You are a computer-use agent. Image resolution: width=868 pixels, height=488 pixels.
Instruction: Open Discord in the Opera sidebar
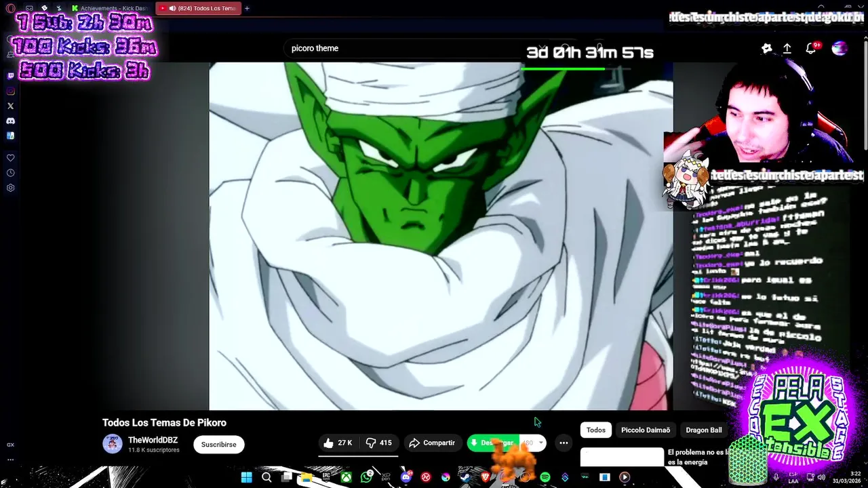[x=10, y=121]
